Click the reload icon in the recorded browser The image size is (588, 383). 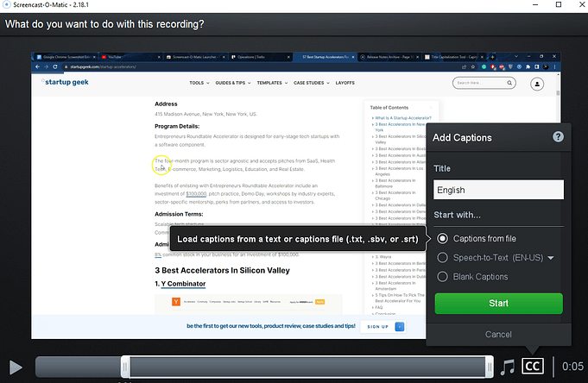(x=55, y=66)
